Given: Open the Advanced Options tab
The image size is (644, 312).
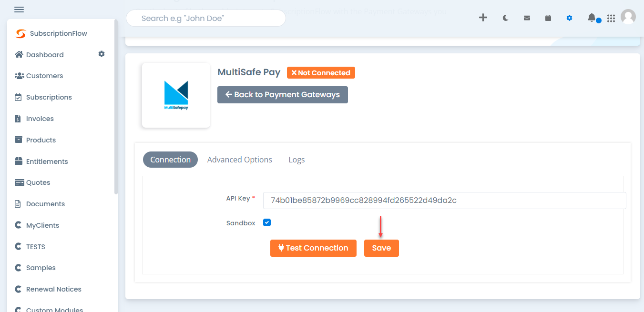Looking at the screenshot, I should 240,160.
